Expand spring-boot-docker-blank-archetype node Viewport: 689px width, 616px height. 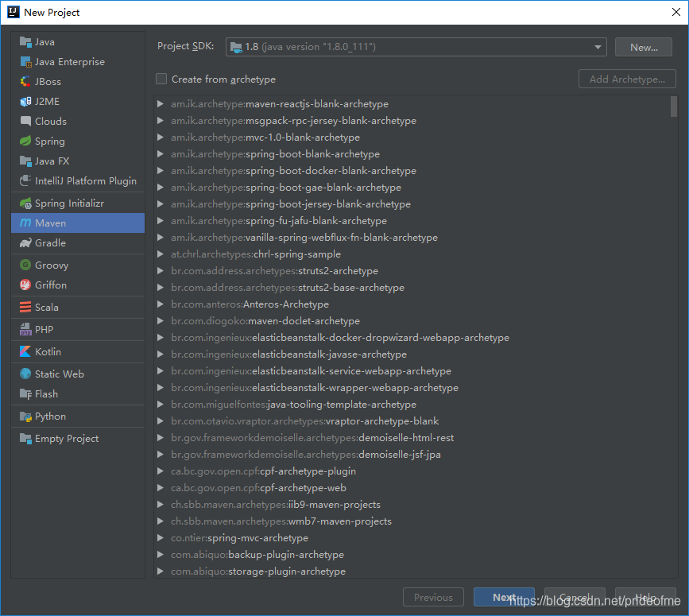tap(161, 171)
